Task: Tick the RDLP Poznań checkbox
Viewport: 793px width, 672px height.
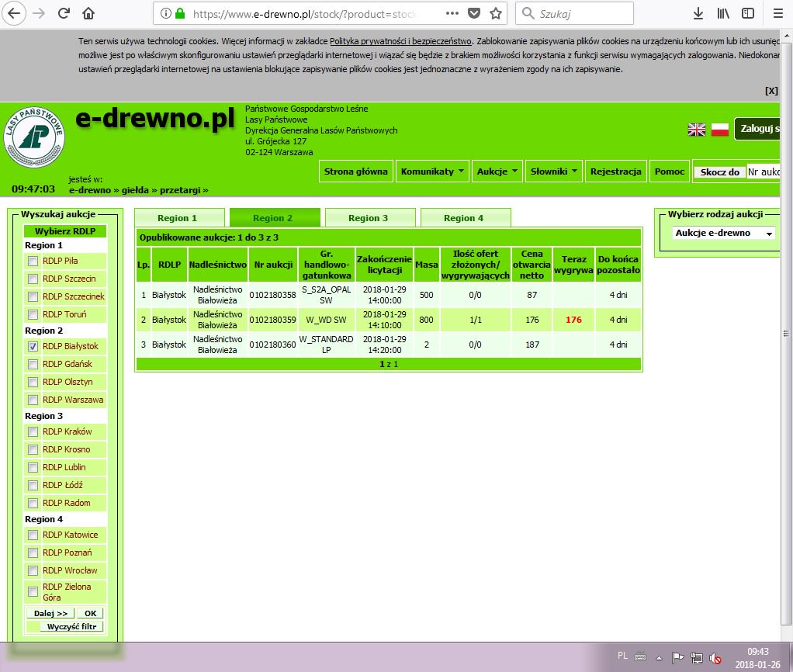Action: pos(33,552)
